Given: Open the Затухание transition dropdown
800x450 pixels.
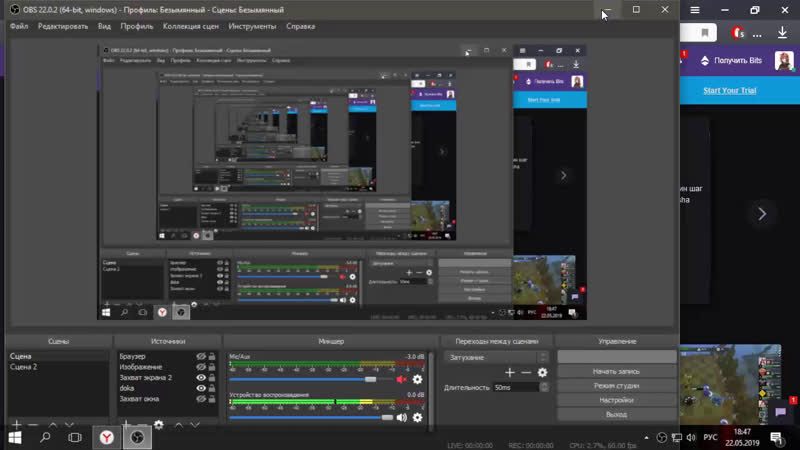Looking at the screenshot, I should pos(496,357).
